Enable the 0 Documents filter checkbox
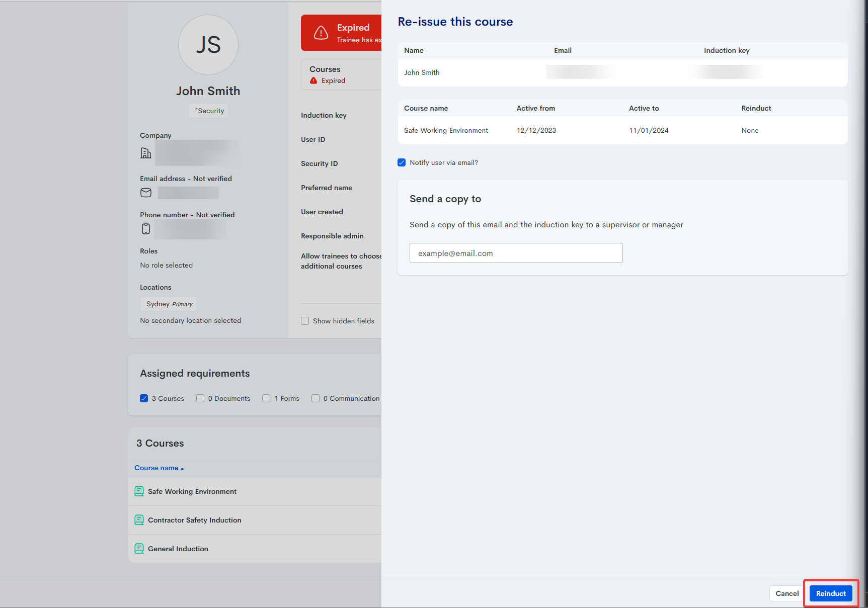Screen dimensions: 868x608 [200, 398]
